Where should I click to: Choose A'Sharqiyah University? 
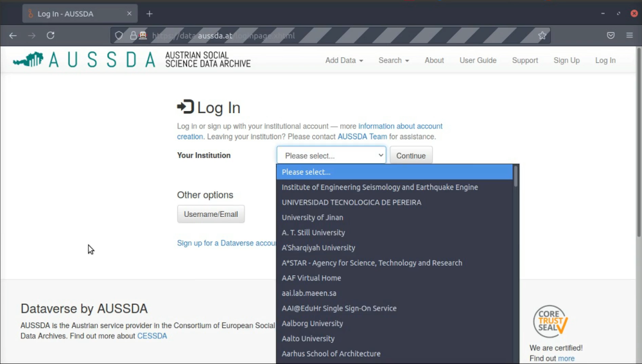[x=394, y=248]
